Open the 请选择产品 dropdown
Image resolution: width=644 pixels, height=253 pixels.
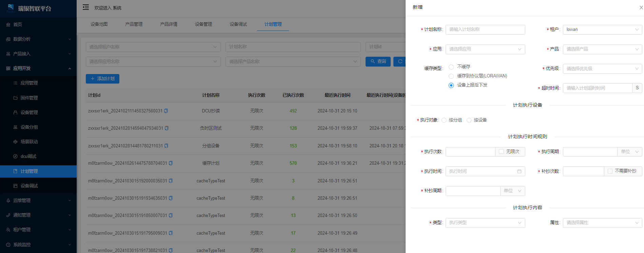tap(602, 49)
